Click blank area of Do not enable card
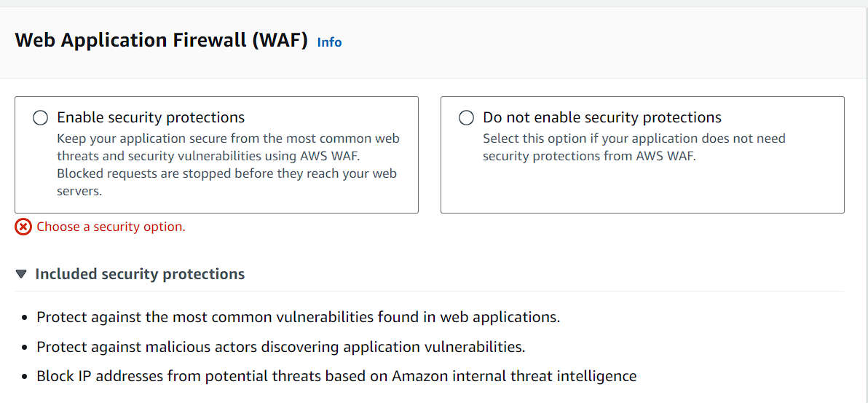The image size is (868, 403). click(x=642, y=189)
